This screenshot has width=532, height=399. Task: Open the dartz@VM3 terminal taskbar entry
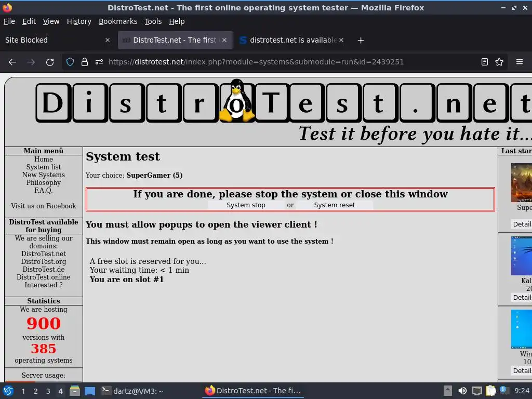tap(132, 391)
